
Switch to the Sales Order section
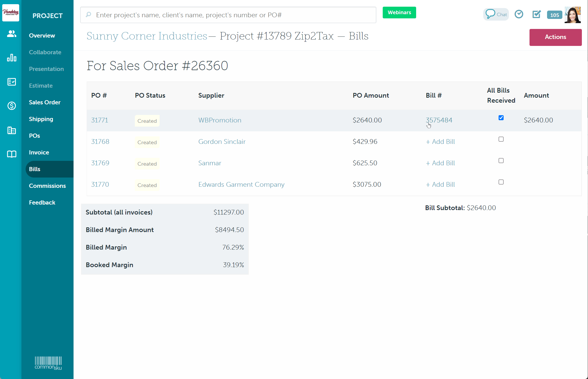[x=45, y=102]
